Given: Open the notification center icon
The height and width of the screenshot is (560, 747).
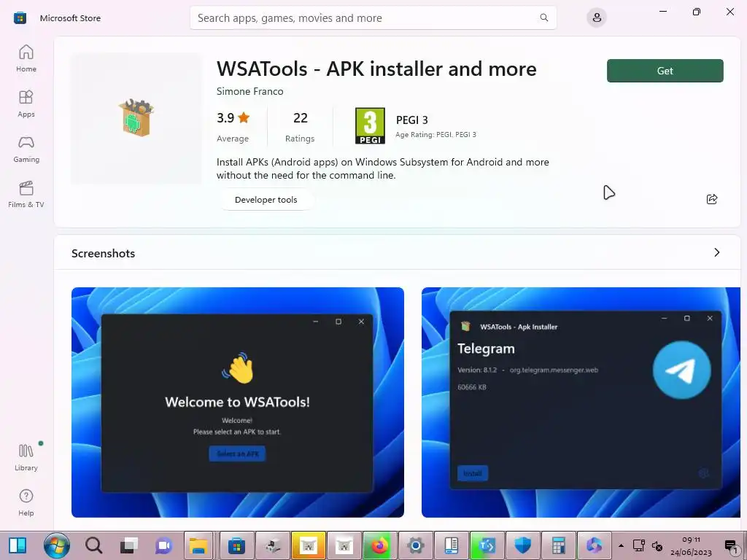Looking at the screenshot, I should pyautogui.click(x=732, y=546).
